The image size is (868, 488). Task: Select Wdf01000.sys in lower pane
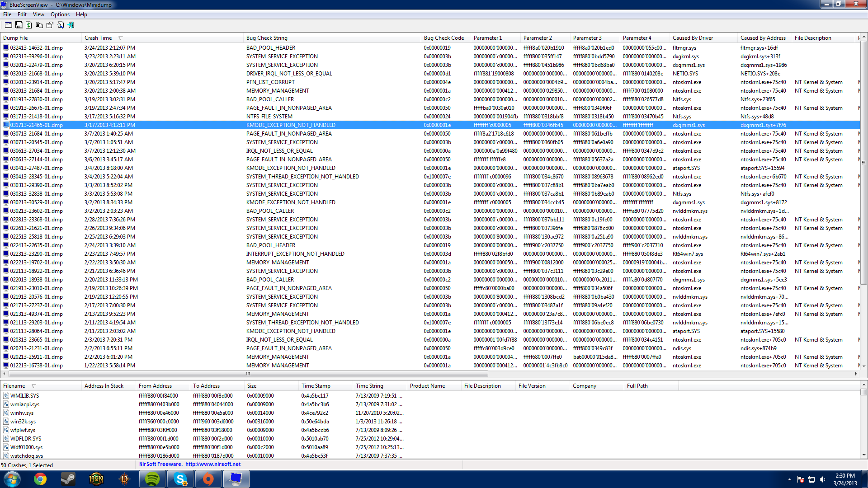(26, 447)
